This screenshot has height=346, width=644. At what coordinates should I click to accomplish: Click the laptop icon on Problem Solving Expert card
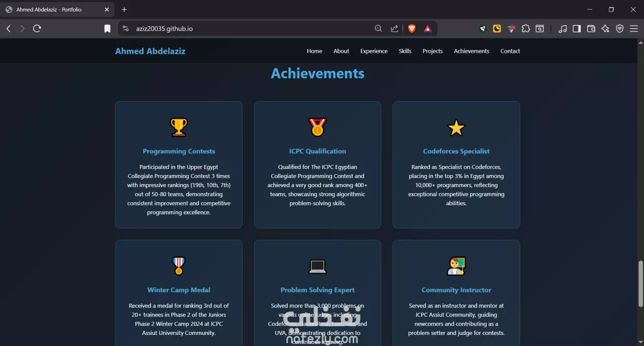[317, 266]
